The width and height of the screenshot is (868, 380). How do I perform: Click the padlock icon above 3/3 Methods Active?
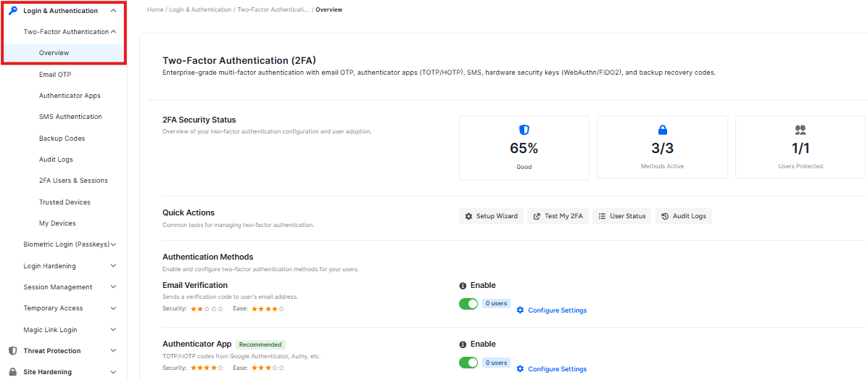pyautogui.click(x=662, y=130)
